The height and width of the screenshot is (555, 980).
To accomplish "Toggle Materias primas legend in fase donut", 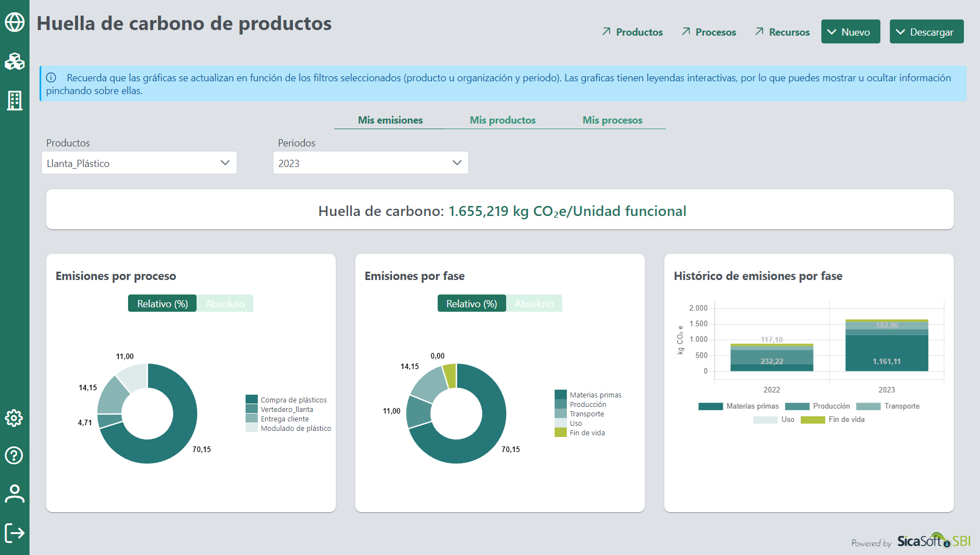I will (588, 395).
